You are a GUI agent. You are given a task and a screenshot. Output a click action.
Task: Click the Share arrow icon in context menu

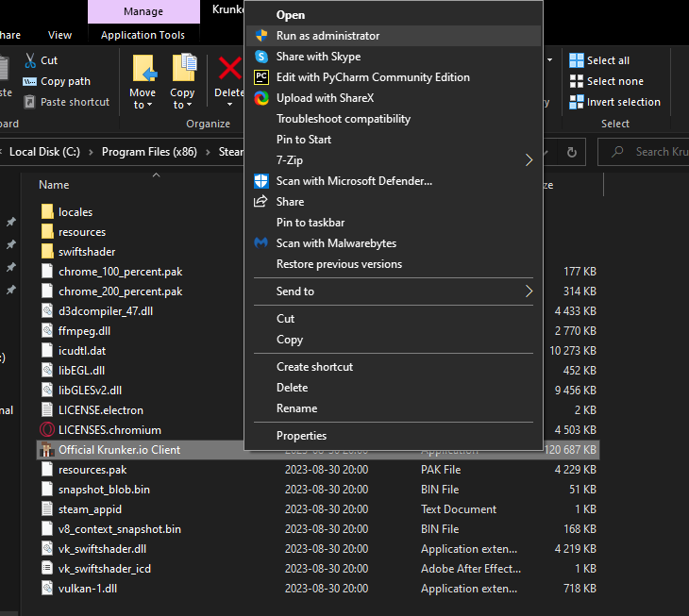(260, 201)
